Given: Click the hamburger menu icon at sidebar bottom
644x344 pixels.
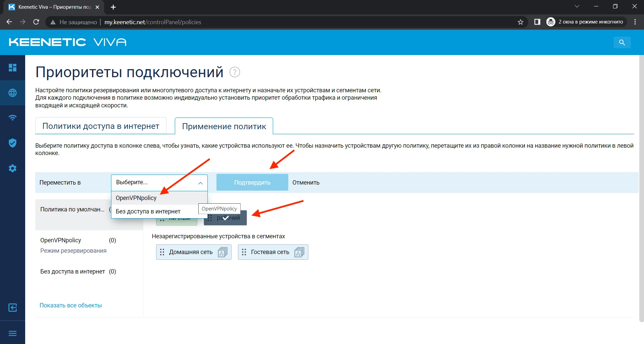Looking at the screenshot, I should coord(12,333).
